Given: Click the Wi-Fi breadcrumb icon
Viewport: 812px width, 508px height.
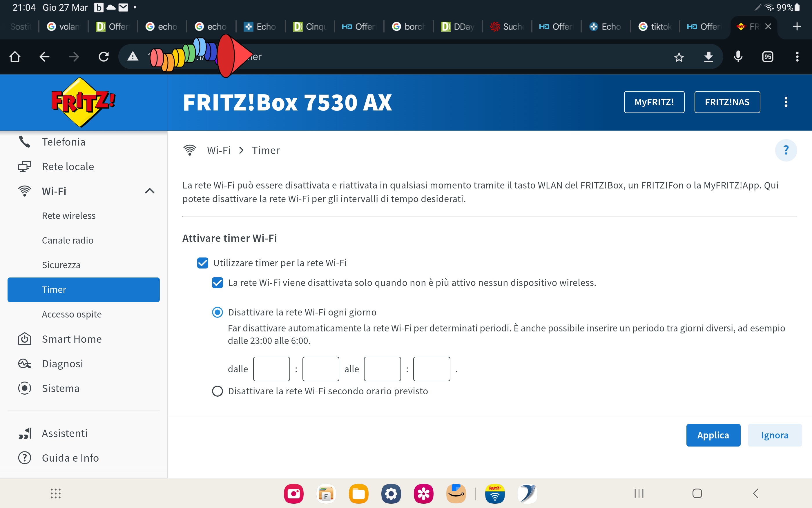Looking at the screenshot, I should coord(189,150).
